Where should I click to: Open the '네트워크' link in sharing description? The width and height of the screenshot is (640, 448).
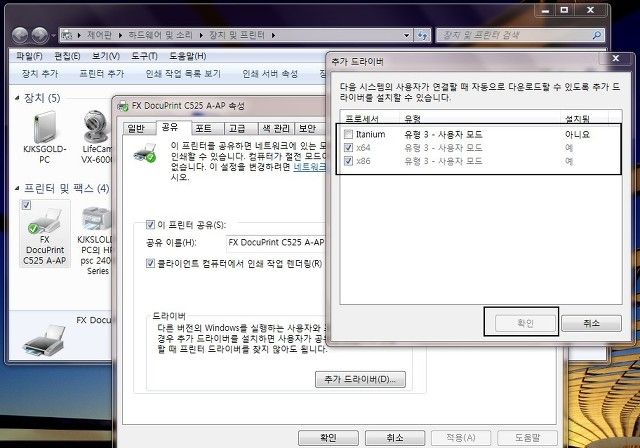point(310,167)
